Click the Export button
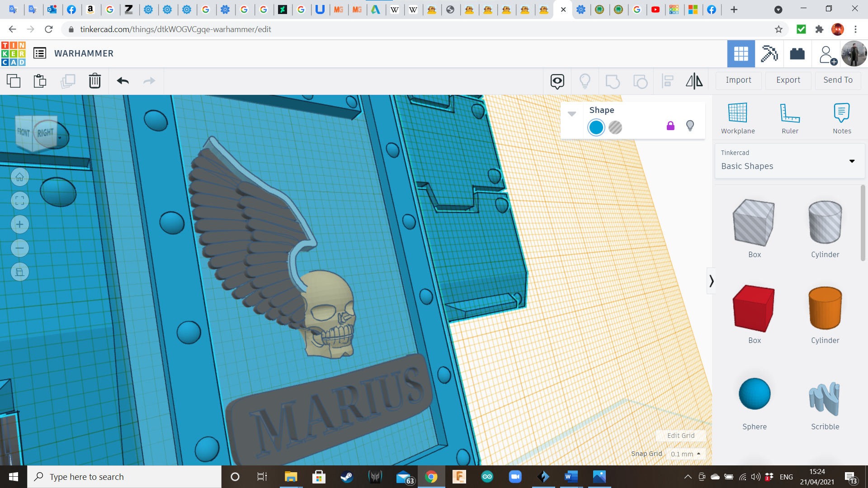Viewport: 868px width, 488px height. tap(788, 80)
